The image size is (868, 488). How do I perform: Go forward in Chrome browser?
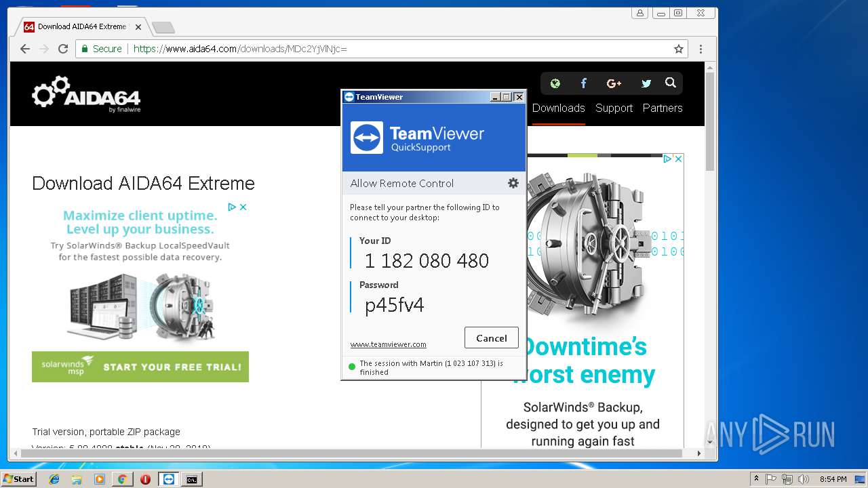point(44,49)
